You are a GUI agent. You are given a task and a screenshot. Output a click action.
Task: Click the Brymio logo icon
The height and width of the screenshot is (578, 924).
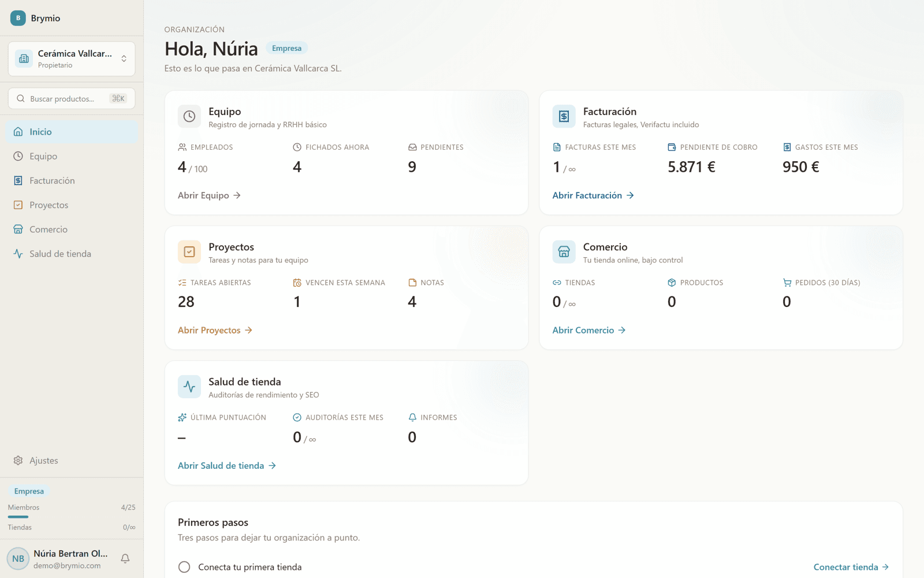click(18, 18)
